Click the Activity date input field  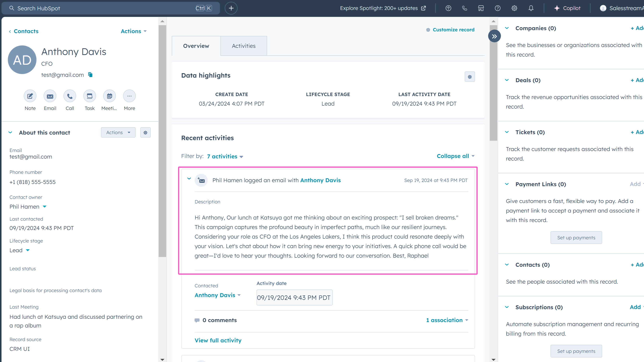click(294, 297)
